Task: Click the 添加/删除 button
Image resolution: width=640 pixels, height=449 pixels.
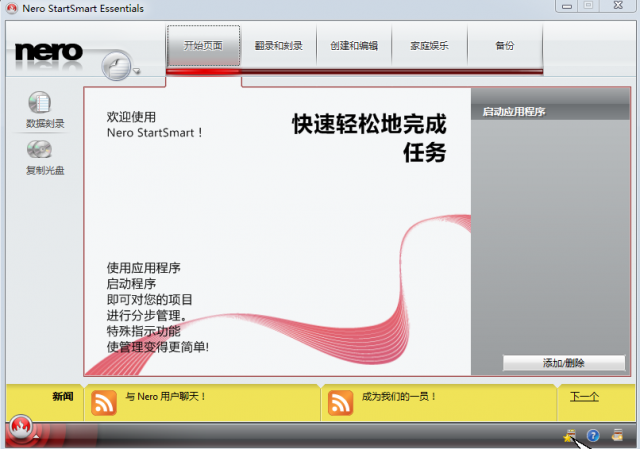Action: [x=564, y=363]
